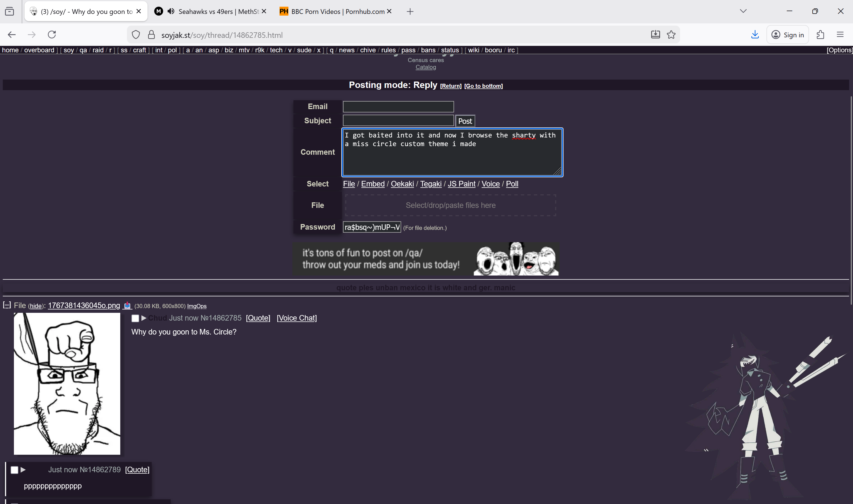
Task: Tick the checkbox for reply №14862789
Action: pyautogui.click(x=14, y=470)
